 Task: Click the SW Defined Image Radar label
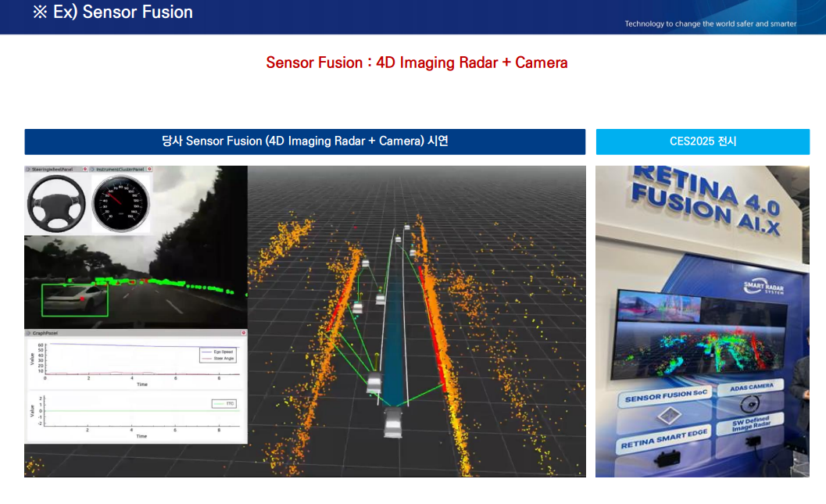coord(751,424)
